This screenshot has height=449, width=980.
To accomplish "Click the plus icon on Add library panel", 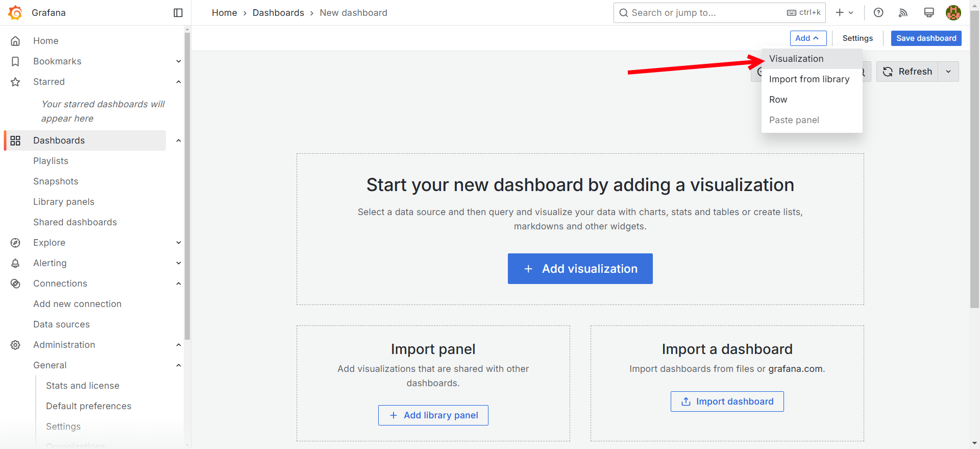I will point(394,415).
